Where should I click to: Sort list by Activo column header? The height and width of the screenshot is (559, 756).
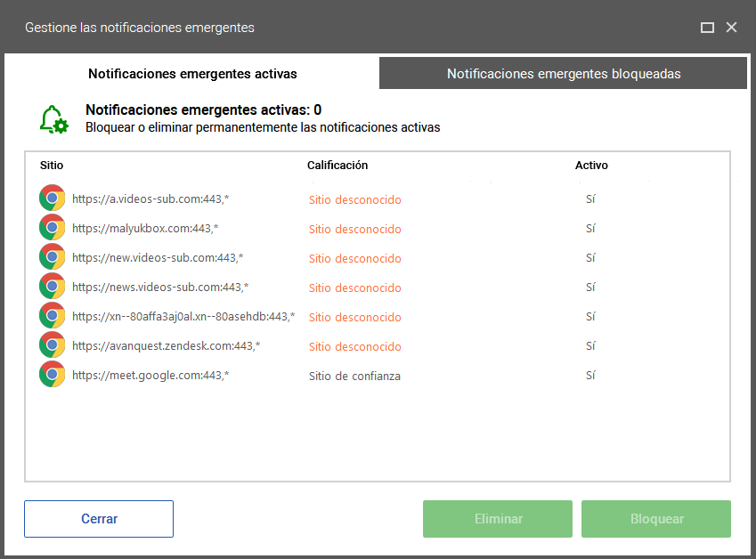pos(591,166)
